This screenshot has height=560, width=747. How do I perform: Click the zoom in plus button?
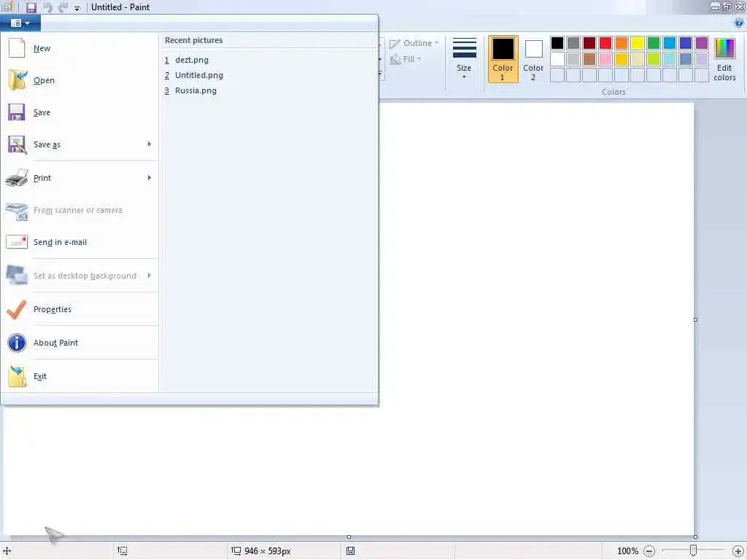point(738,551)
